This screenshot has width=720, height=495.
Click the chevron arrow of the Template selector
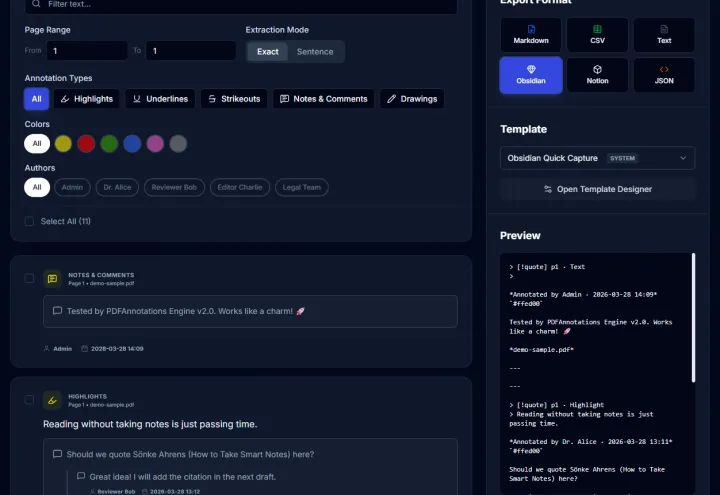[x=683, y=158]
